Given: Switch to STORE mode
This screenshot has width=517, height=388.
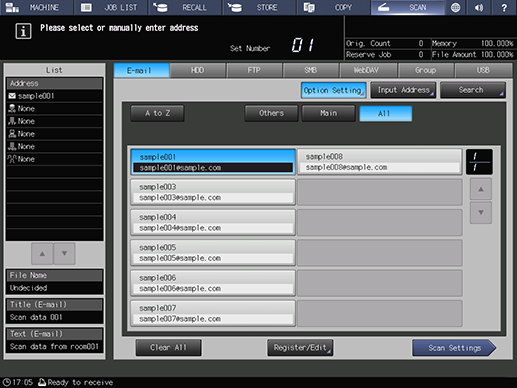Looking at the screenshot, I should tap(260, 7).
